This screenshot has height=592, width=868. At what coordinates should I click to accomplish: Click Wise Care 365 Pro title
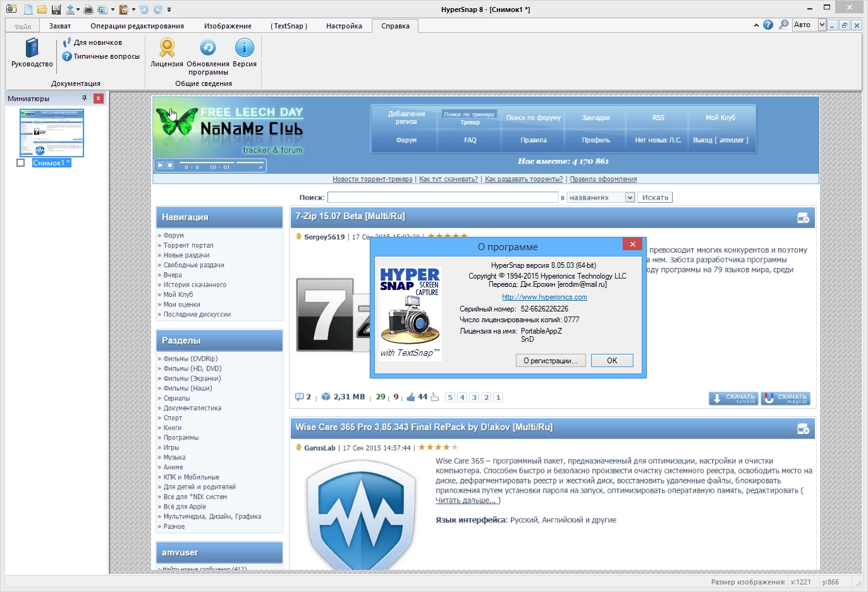(x=424, y=427)
